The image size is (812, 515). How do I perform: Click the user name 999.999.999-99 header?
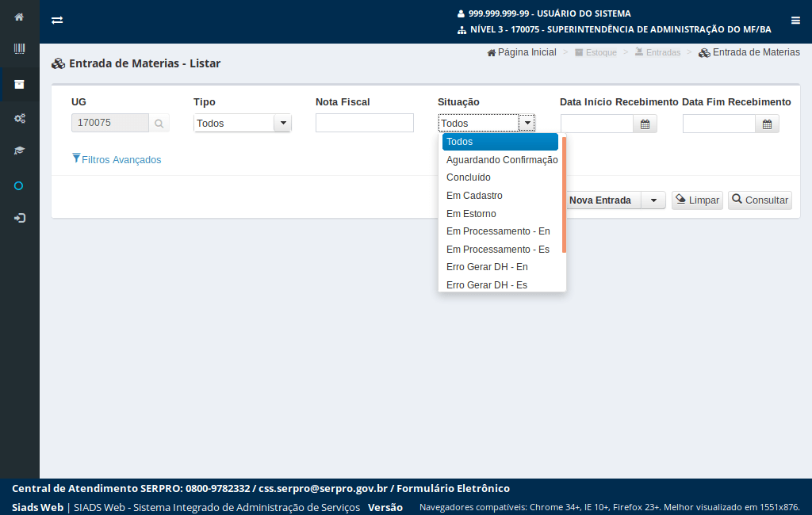[x=544, y=13]
